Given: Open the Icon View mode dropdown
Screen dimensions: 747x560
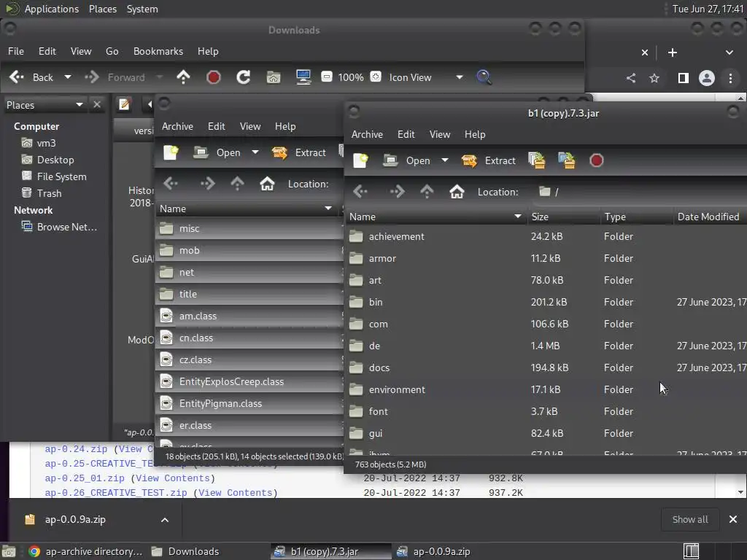Looking at the screenshot, I should pos(460,77).
